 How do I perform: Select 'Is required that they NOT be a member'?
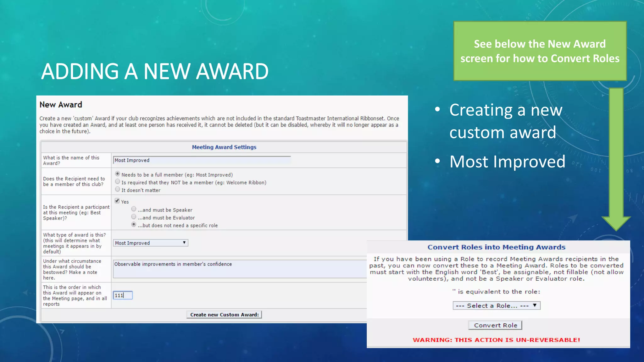[x=118, y=182]
